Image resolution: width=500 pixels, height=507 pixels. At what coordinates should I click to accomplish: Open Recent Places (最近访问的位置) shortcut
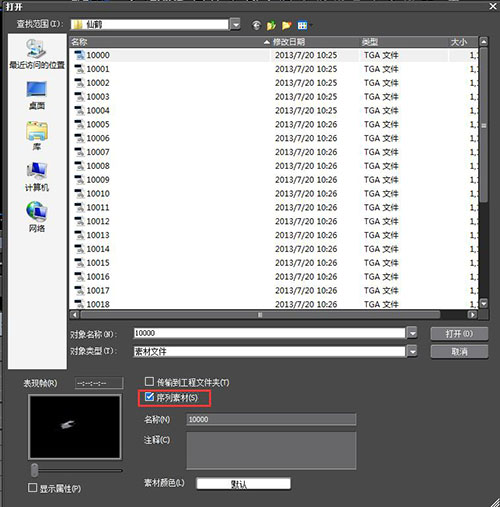(37, 54)
